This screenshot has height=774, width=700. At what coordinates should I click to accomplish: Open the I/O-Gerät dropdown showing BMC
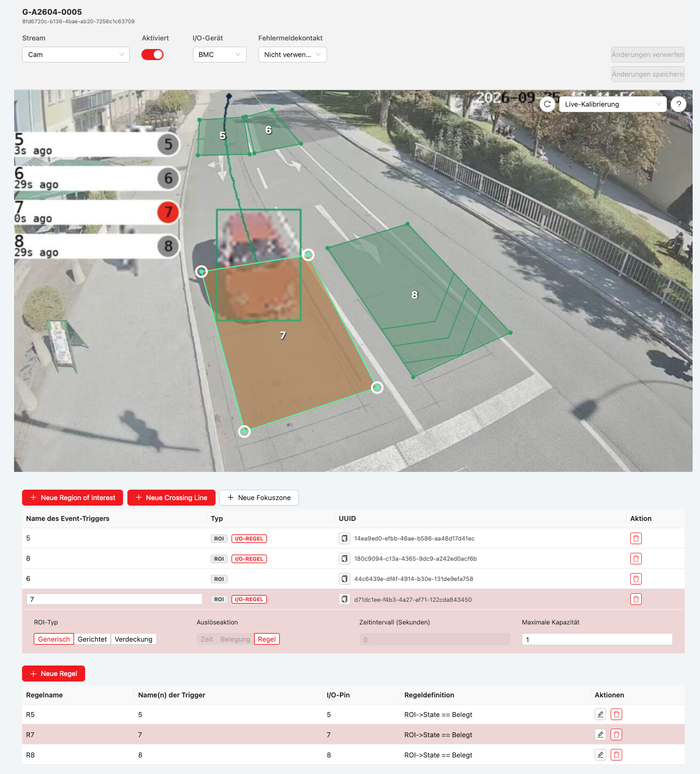[x=219, y=55]
